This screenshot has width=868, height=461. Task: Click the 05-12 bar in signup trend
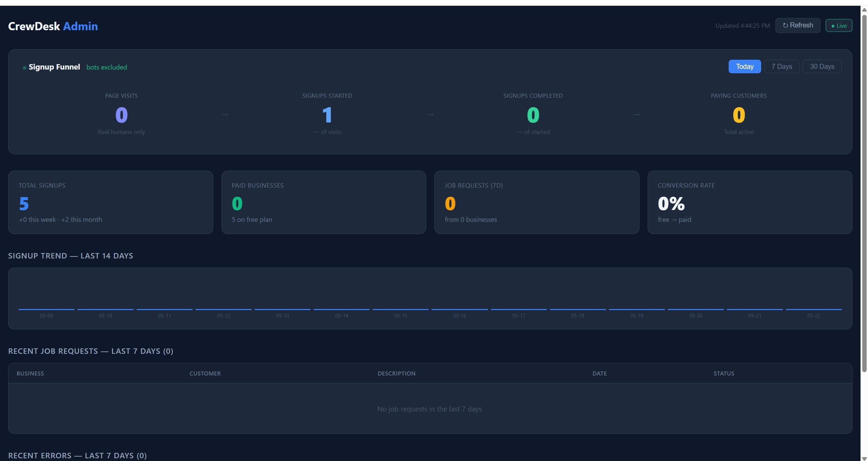point(223,309)
